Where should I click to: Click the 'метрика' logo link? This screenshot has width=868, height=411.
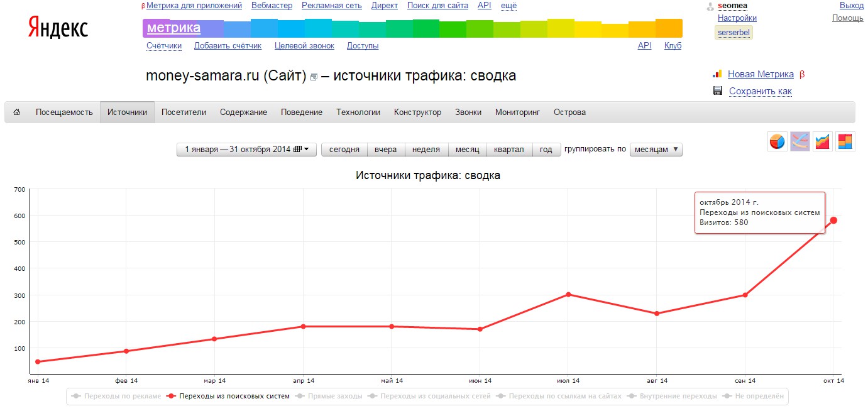point(174,28)
